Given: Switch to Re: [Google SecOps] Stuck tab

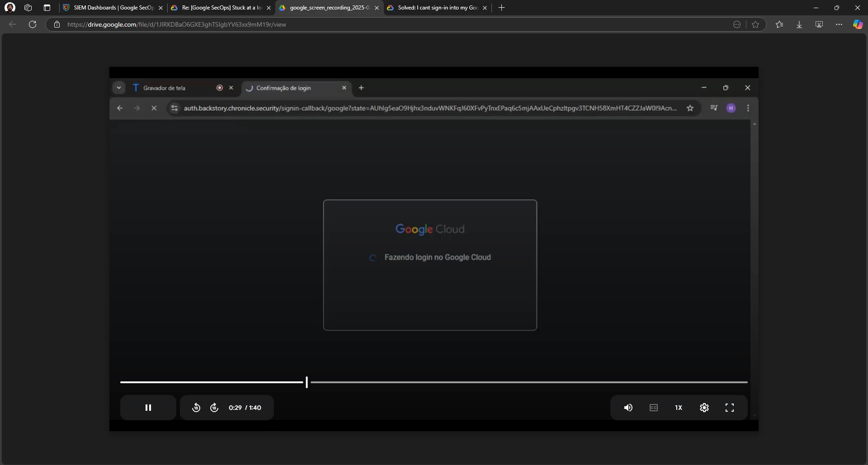Looking at the screenshot, I should [221, 8].
